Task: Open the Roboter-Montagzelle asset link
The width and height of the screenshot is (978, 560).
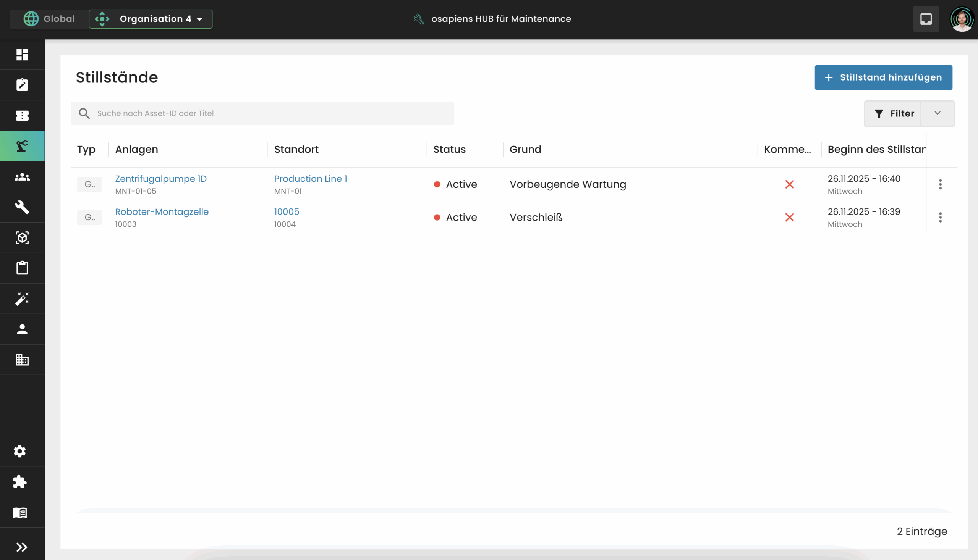Action: point(162,211)
